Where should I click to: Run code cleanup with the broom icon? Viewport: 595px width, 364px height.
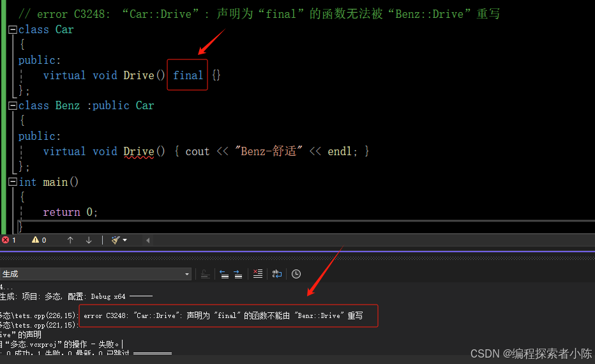116,240
